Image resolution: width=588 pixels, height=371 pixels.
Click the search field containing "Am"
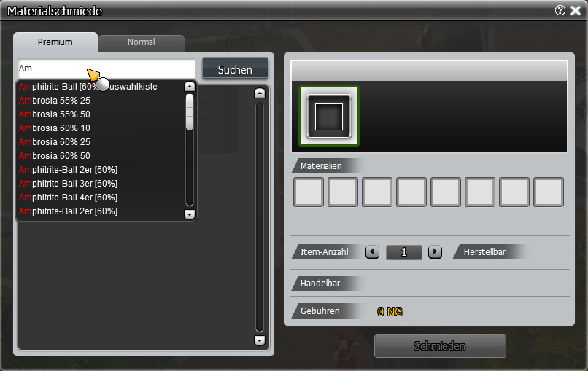106,68
